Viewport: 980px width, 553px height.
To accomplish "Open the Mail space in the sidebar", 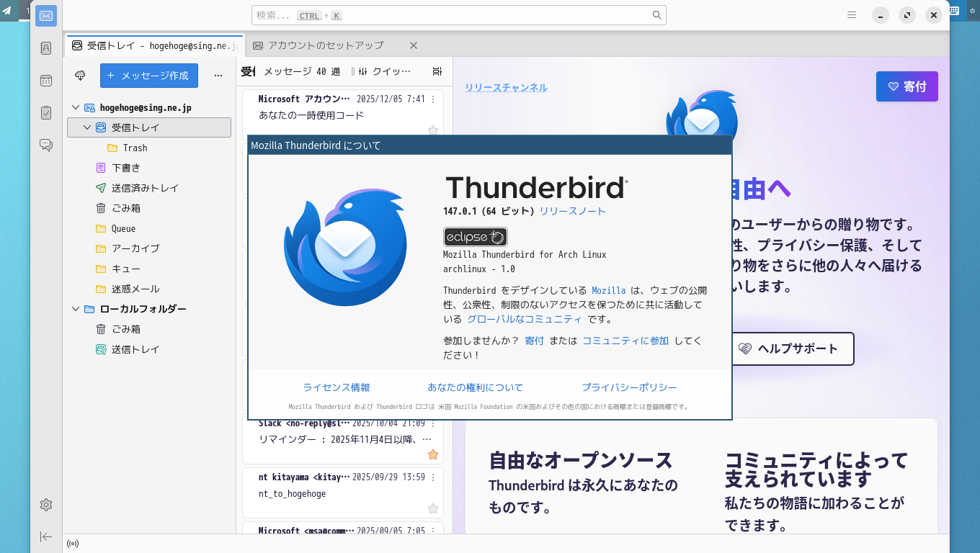I will tap(46, 16).
